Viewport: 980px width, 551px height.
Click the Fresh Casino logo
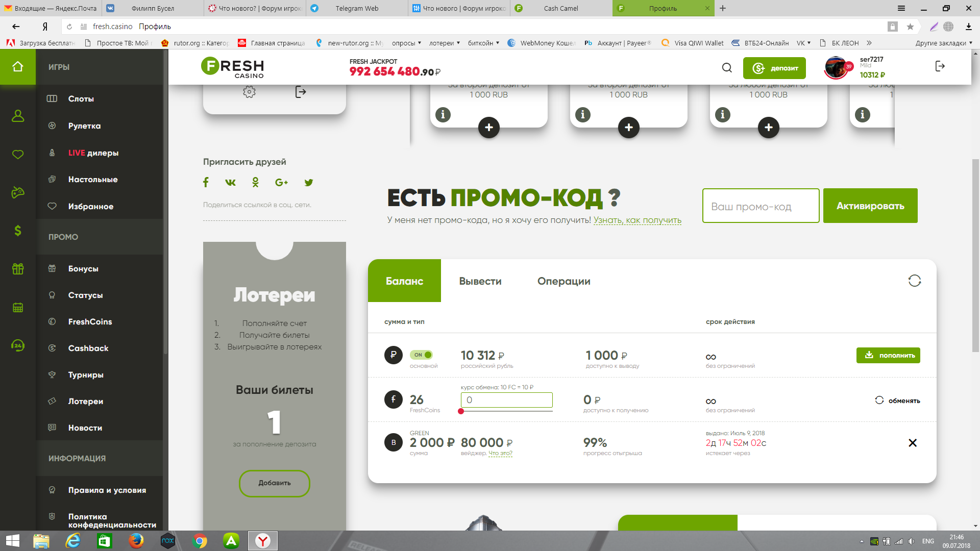[233, 67]
